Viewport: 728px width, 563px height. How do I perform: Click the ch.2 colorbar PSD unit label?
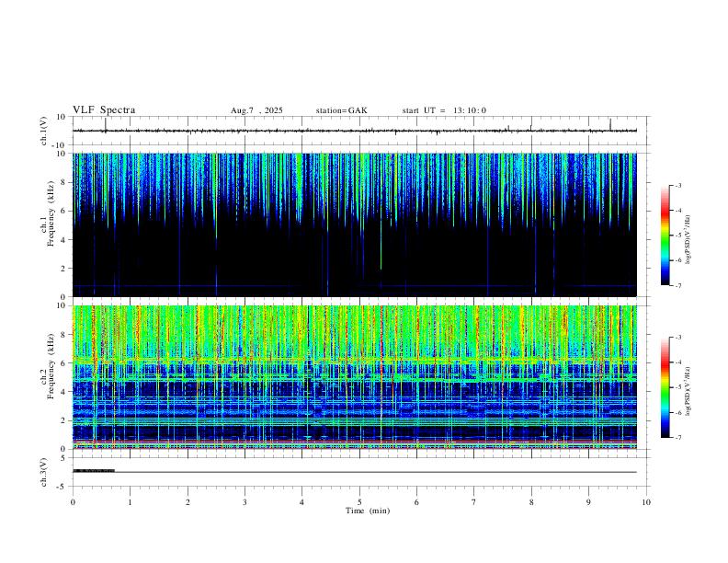click(x=688, y=392)
